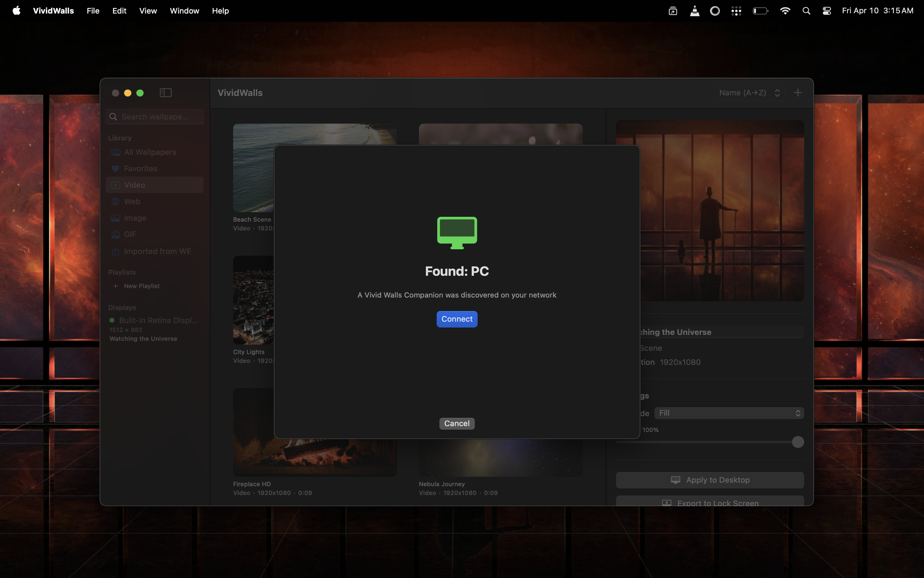Open Spotlight search in menu bar
The width and height of the screenshot is (924, 578).
(x=806, y=11)
